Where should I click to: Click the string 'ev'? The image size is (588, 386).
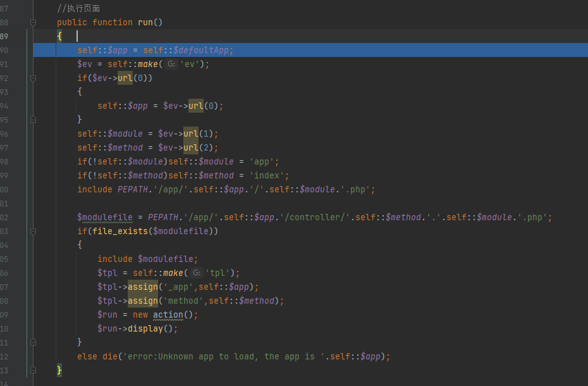pyautogui.click(x=190, y=64)
